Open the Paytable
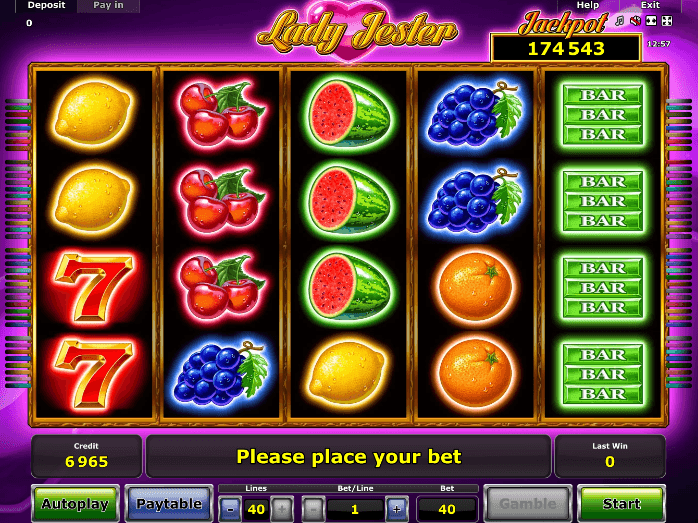The image size is (698, 523). (169, 504)
